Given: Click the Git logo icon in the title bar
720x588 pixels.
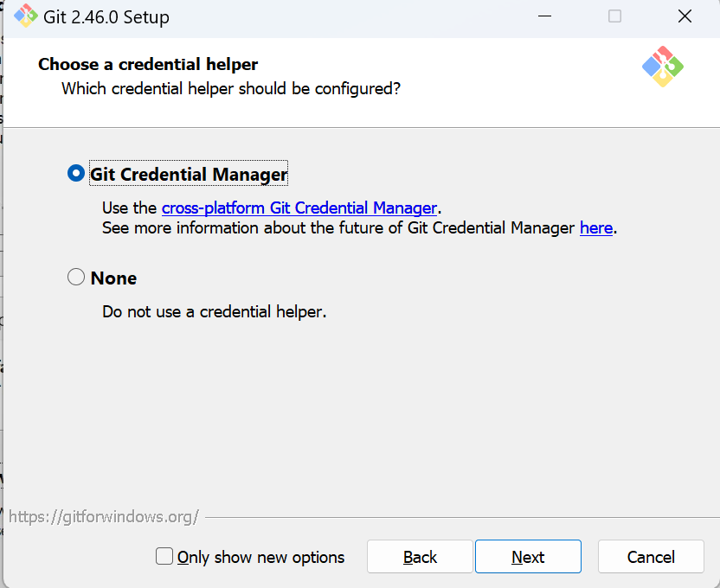Looking at the screenshot, I should [x=25, y=16].
